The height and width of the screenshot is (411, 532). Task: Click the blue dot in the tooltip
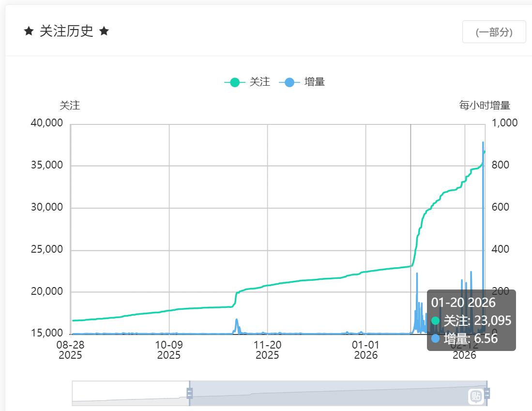click(x=436, y=338)
